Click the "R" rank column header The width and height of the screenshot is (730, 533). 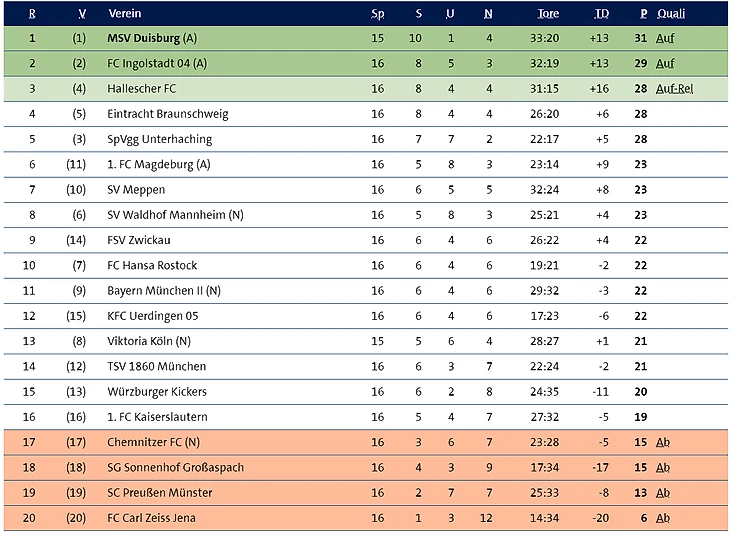(x=32, y=14)
